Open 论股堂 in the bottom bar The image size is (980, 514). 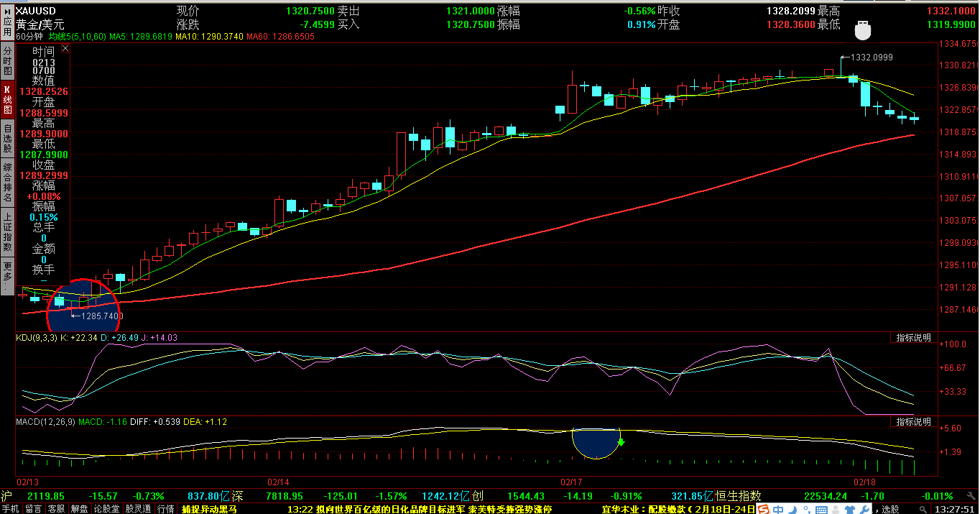click(106, 508)
